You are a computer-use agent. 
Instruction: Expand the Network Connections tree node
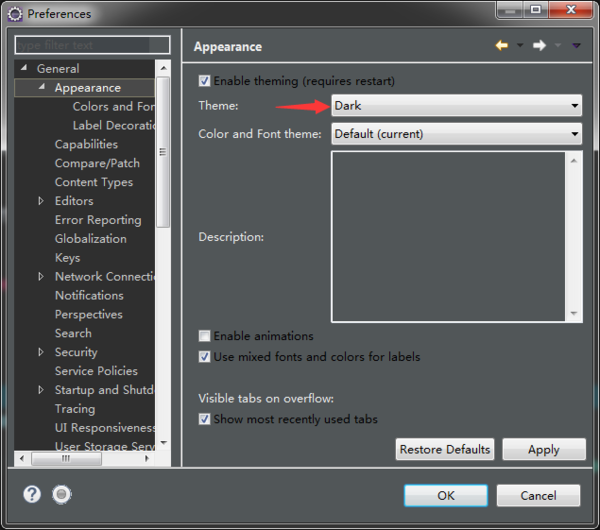coord(41,276)
